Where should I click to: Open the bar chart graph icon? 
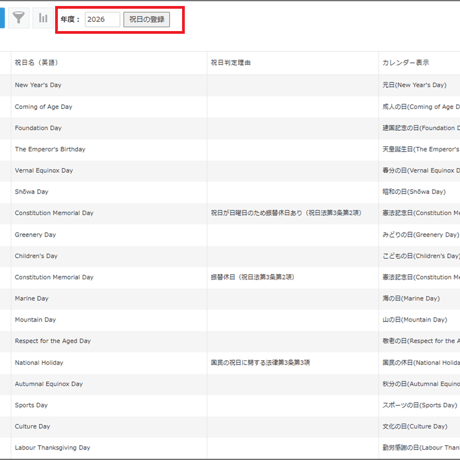43,18
